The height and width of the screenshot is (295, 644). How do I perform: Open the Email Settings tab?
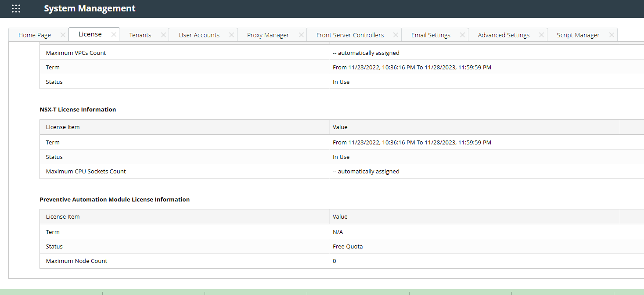click(431, 35)
